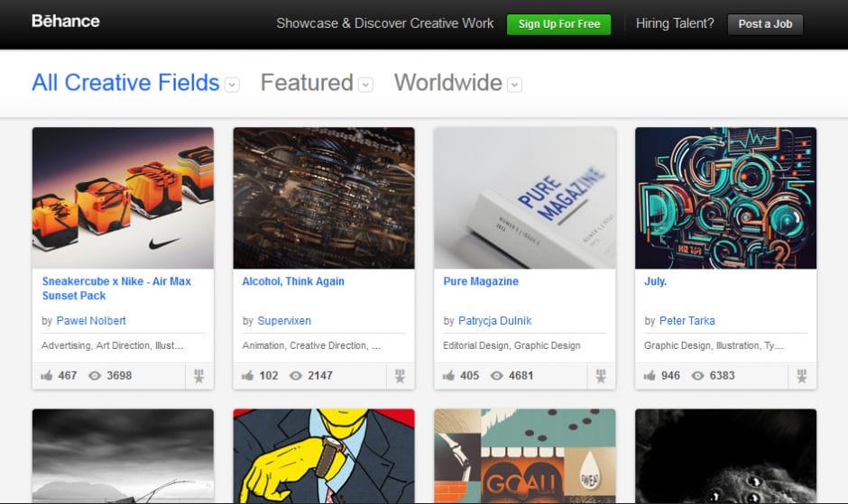Click featured ribbon icon on July card

802,376
